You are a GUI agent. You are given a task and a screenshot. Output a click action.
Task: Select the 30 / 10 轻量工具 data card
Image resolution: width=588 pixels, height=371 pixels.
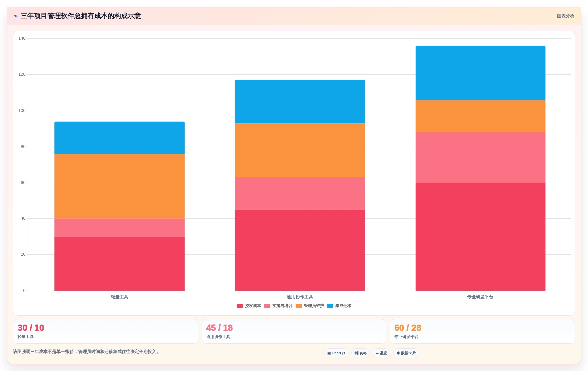[106, 331]
